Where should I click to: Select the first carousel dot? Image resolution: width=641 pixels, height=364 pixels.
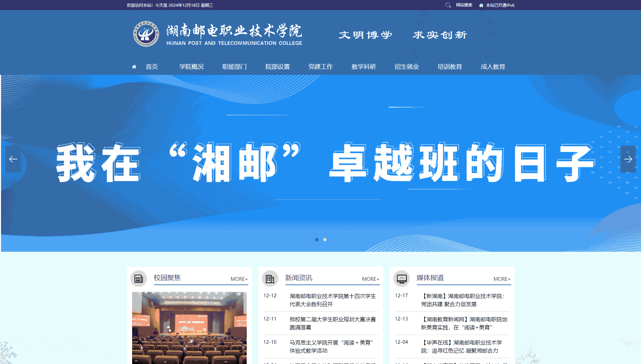[317, 240]
